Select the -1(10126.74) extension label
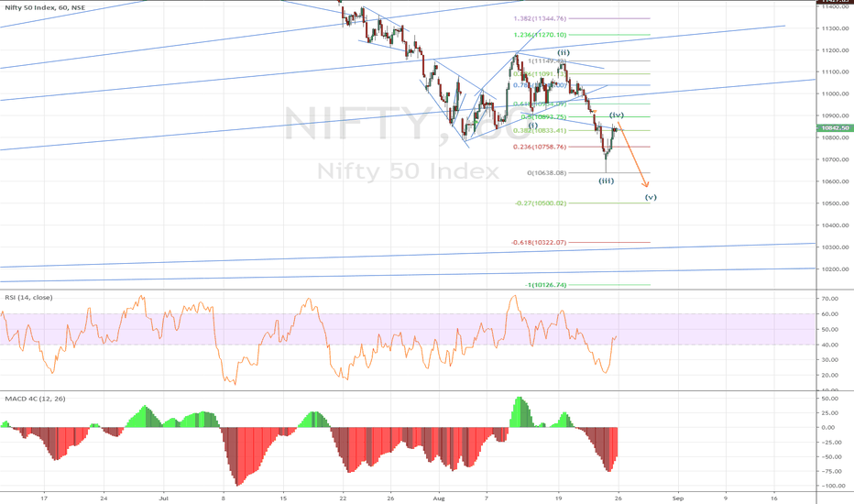 546,285
